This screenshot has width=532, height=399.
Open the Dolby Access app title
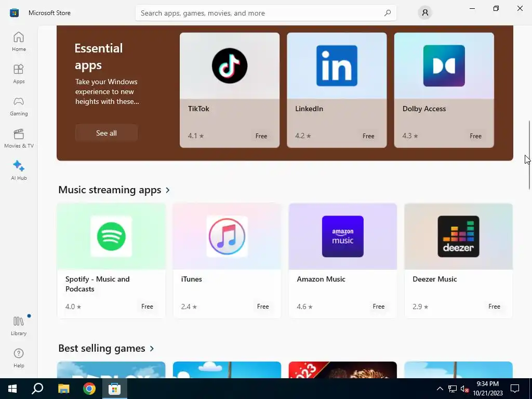click(x=424, y=109)
